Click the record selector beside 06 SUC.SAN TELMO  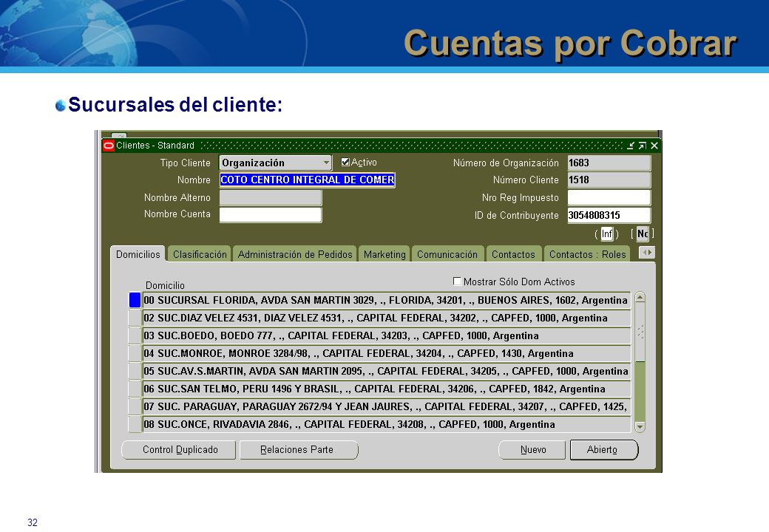coord(135,389)
